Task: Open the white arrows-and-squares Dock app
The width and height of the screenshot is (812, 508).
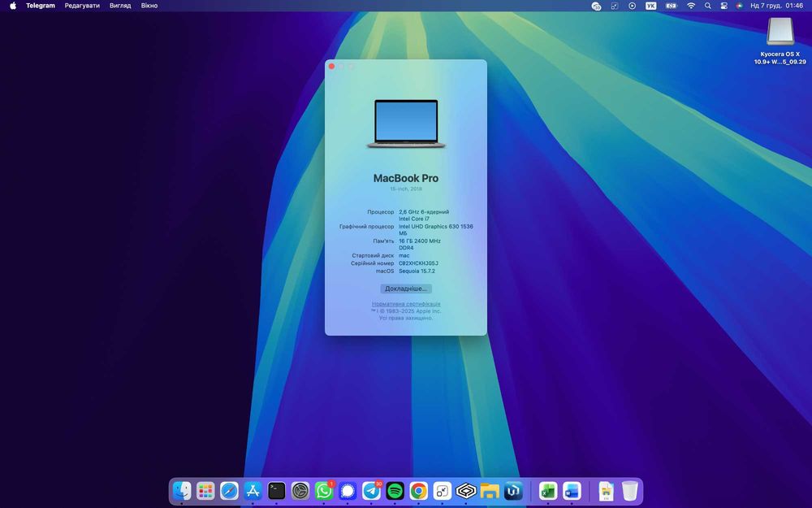Action: tap(443, 490)
